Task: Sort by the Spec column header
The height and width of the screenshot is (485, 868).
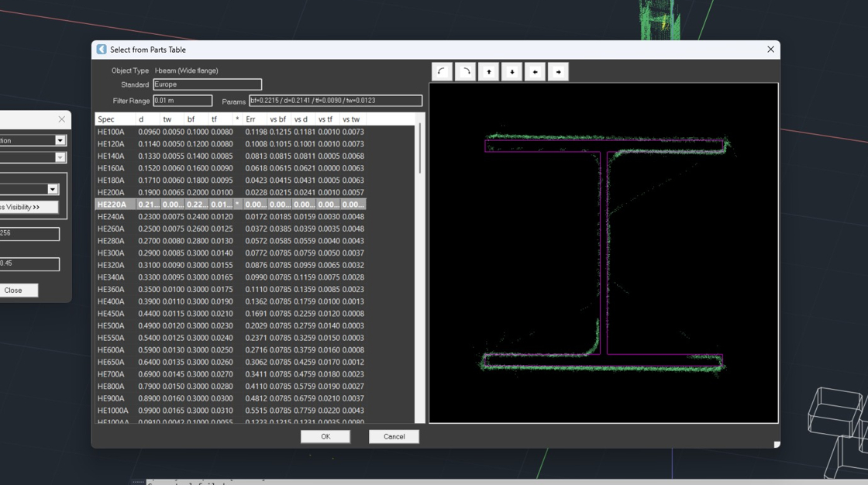Action: click(x=115, y=119)
